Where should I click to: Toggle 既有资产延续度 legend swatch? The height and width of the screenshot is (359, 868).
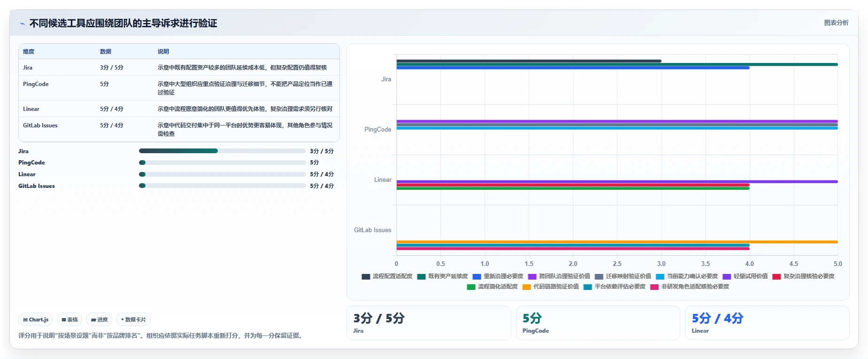coord(421,276)
